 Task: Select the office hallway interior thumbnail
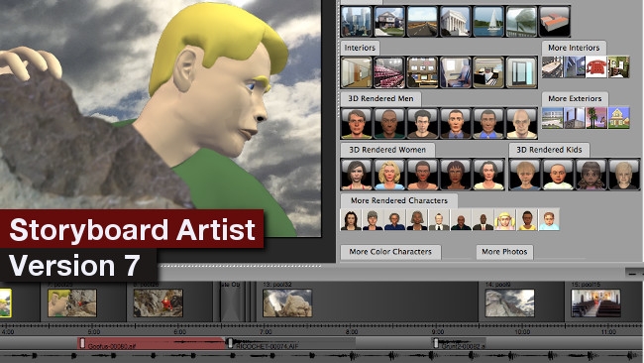(x=356, y=72)
